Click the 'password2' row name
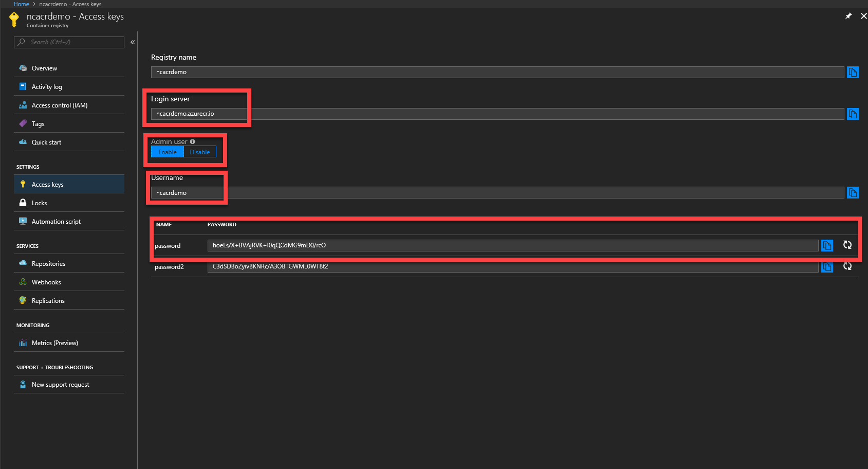The image size is (868, 469). click(x=169, y=267)
